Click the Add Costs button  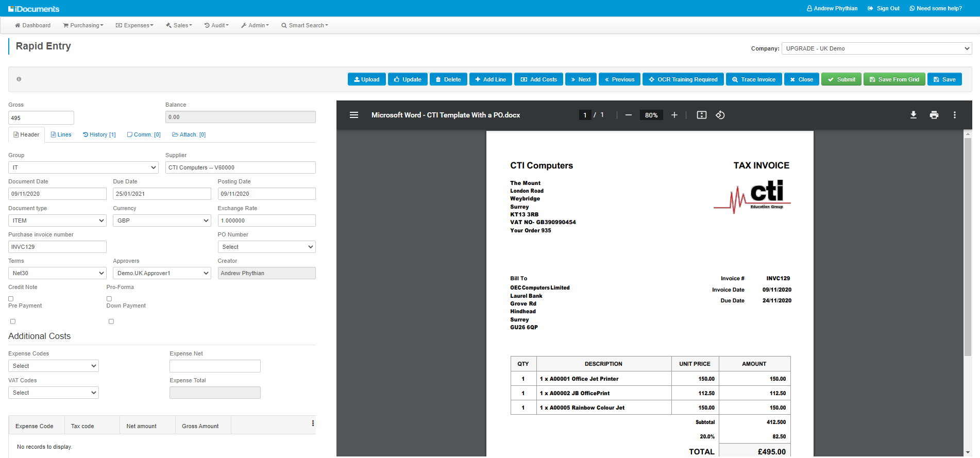click(x=538, y=79)
